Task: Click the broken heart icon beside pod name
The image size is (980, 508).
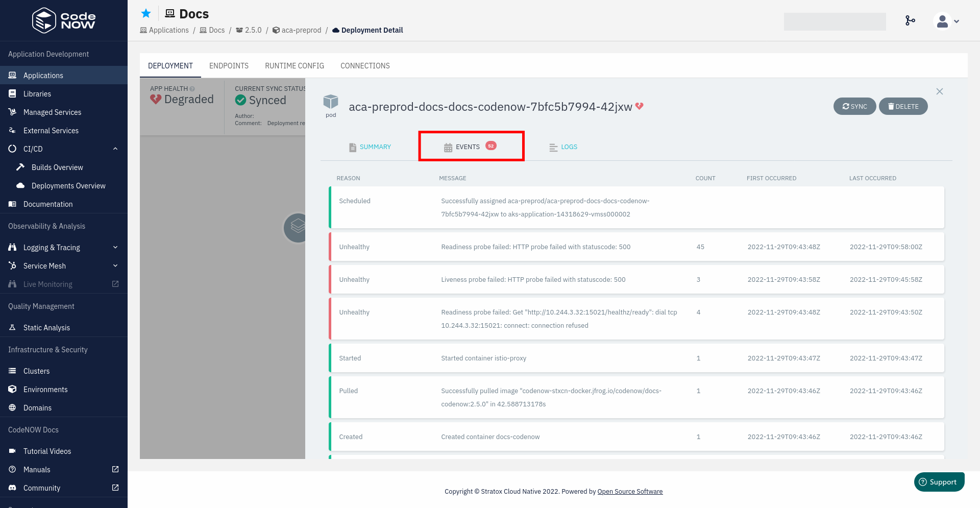Action: (640, 106)
